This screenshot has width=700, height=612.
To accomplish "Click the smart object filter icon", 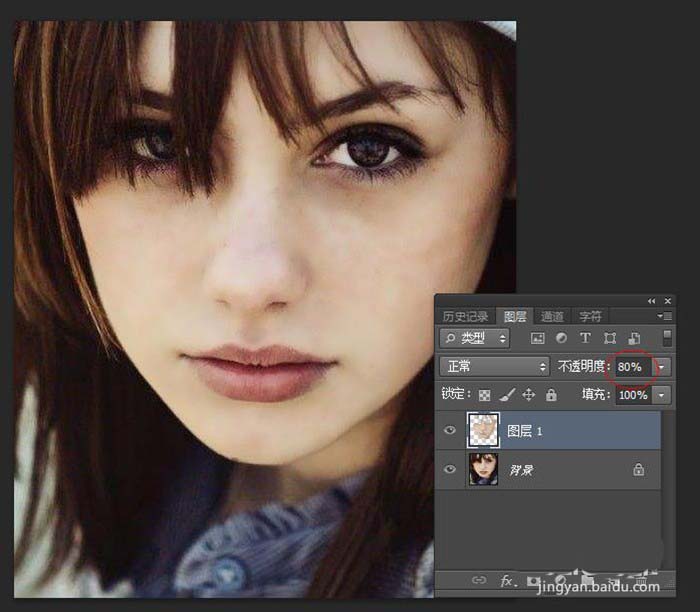I will (x=632, y=339).
